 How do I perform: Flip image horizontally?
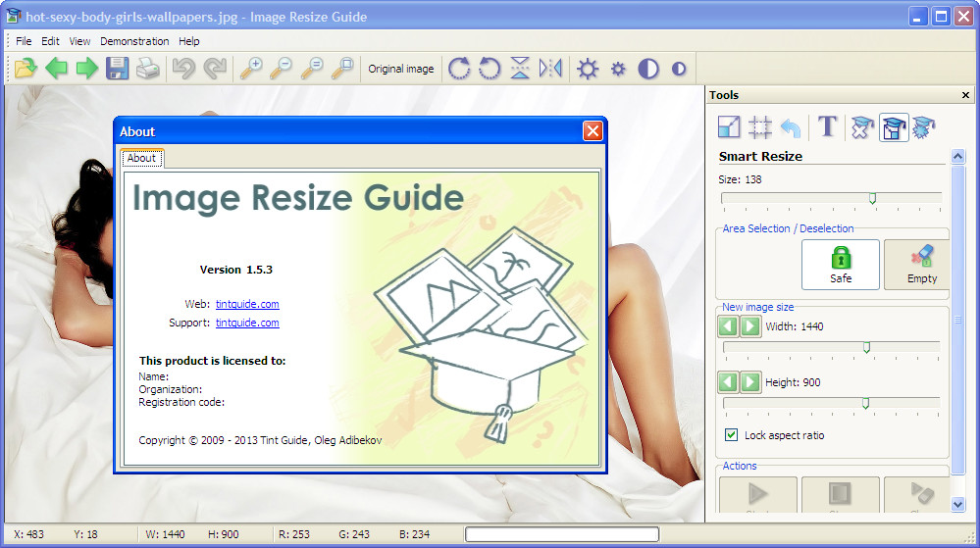[550, 68]
